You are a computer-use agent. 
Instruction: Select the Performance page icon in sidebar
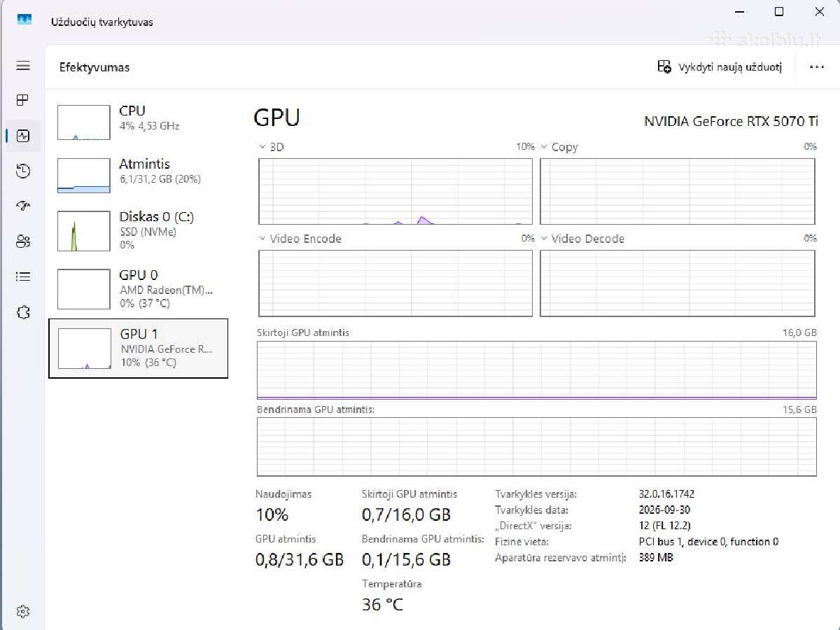pyautogui.click(x=23, y=136)
